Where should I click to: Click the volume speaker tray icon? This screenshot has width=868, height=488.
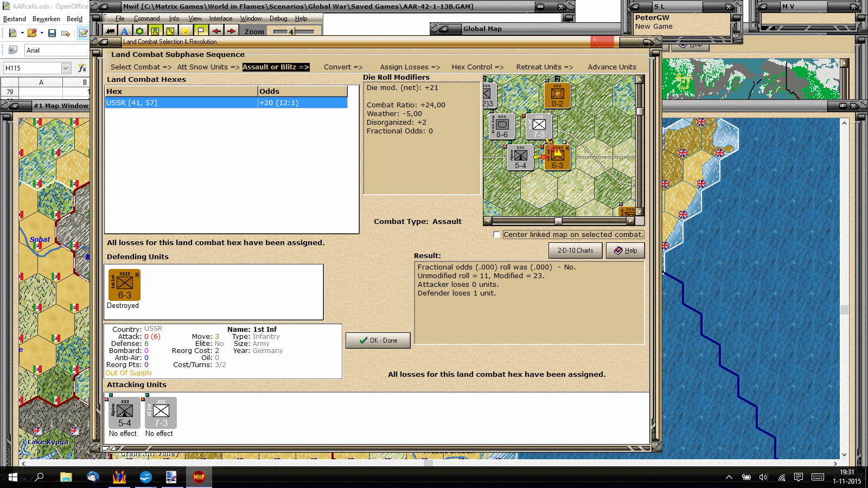(x=763, y=477)
